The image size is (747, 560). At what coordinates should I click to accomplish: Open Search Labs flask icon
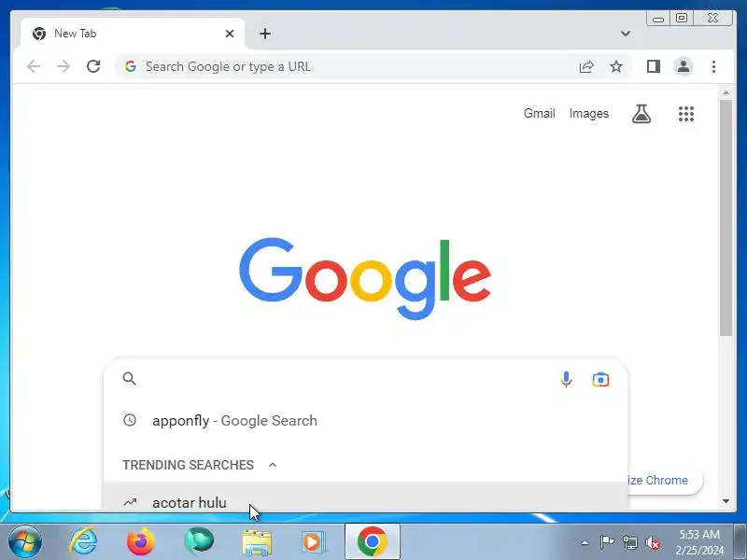[x=641, y=114]
